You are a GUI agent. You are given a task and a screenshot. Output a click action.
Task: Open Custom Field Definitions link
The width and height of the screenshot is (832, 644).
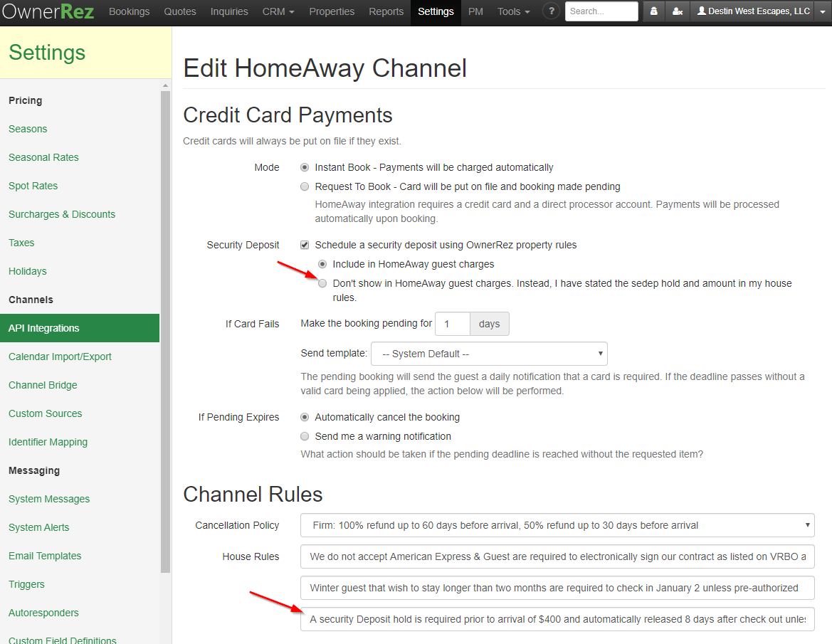point(62,640)
